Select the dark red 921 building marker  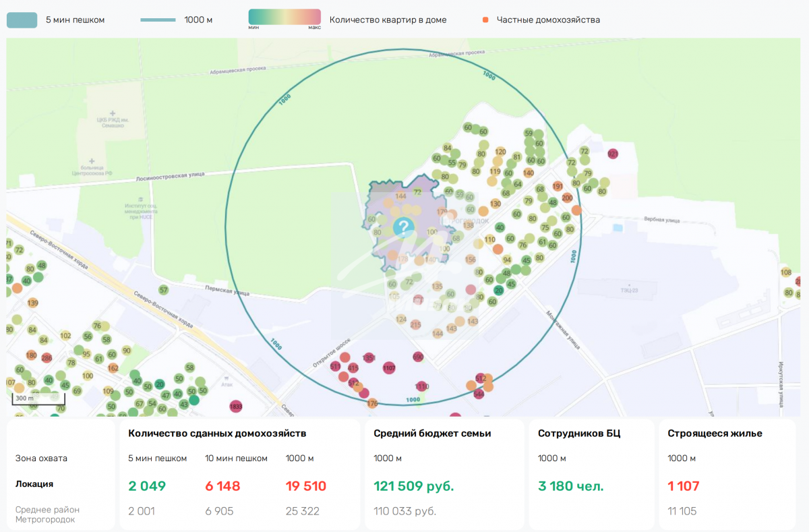[613, 154]
